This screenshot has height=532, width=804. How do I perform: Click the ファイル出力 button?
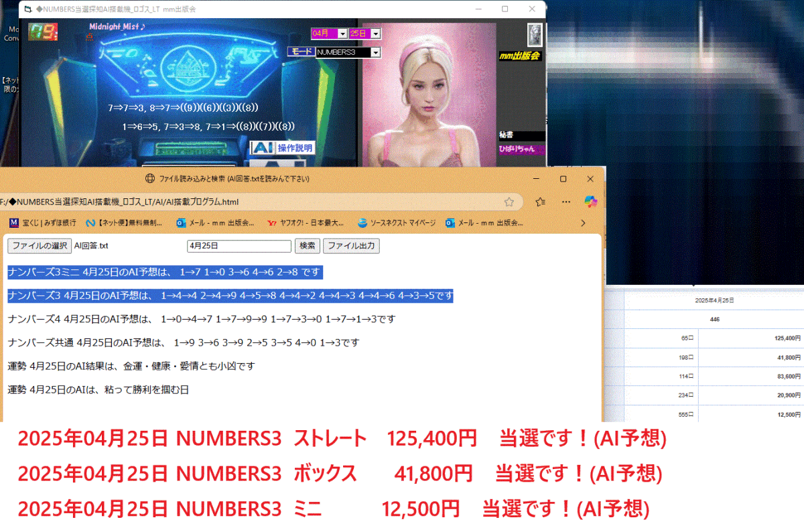(351, 246)
